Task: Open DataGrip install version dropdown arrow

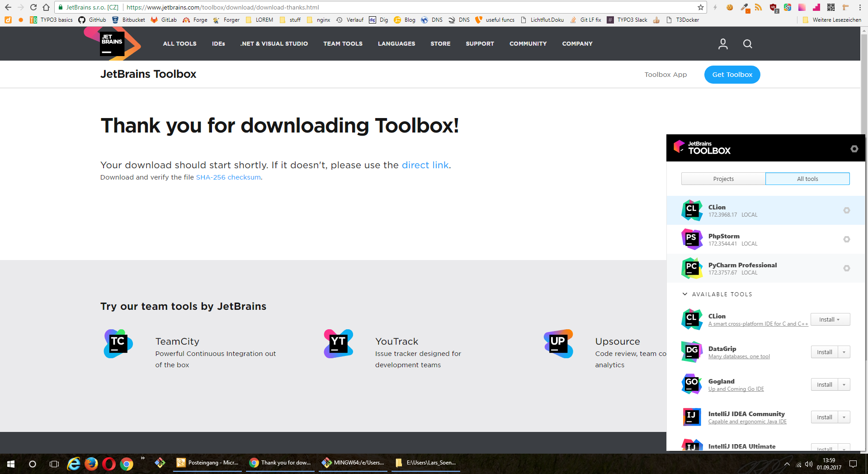Action: [844, 352]
